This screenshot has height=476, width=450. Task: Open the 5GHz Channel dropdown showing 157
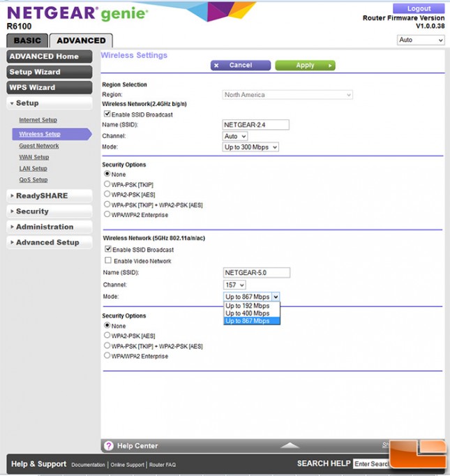pos(234,285)
